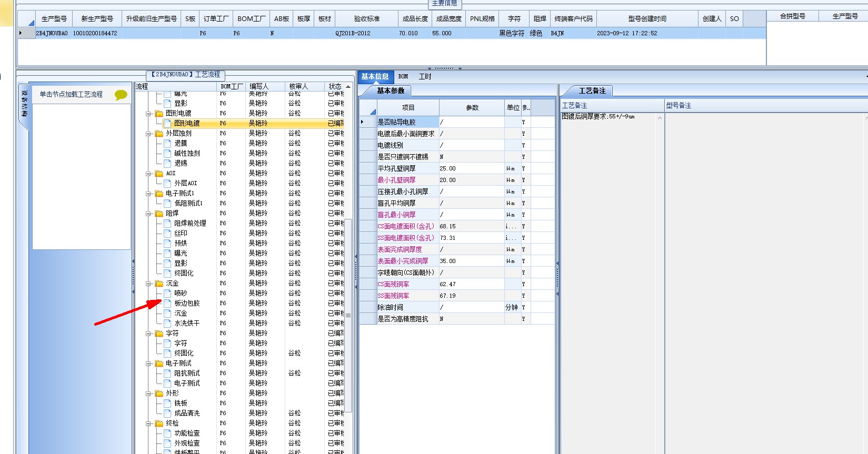The width and height of the screenshot is (868, 454).
Task: Collapse the 沉金 folder node
Action: [148, 283]
